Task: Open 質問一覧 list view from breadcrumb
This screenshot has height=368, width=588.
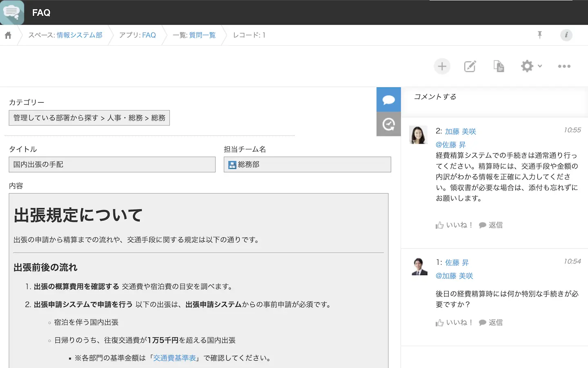Action: click(x=202, y=35)
